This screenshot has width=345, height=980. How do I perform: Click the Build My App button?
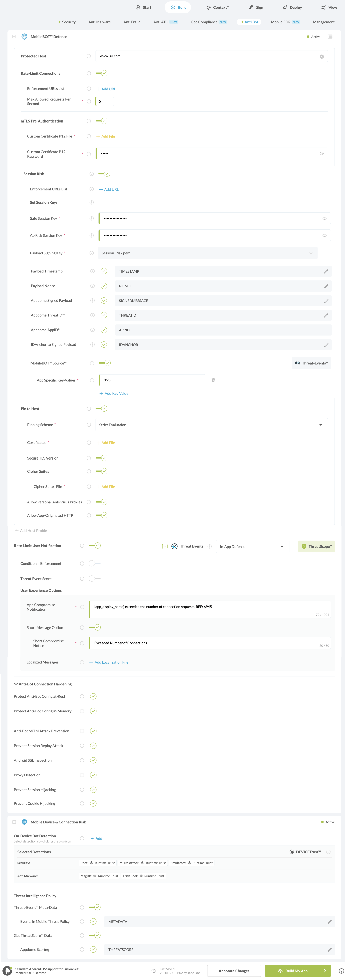[296, 971]
